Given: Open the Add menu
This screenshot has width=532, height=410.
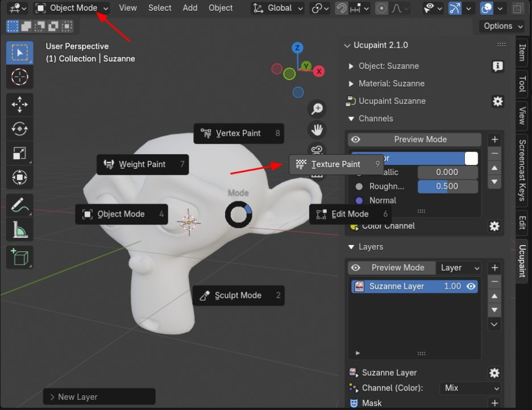Looking at the screenshot, I should click(x=190, y=8).
